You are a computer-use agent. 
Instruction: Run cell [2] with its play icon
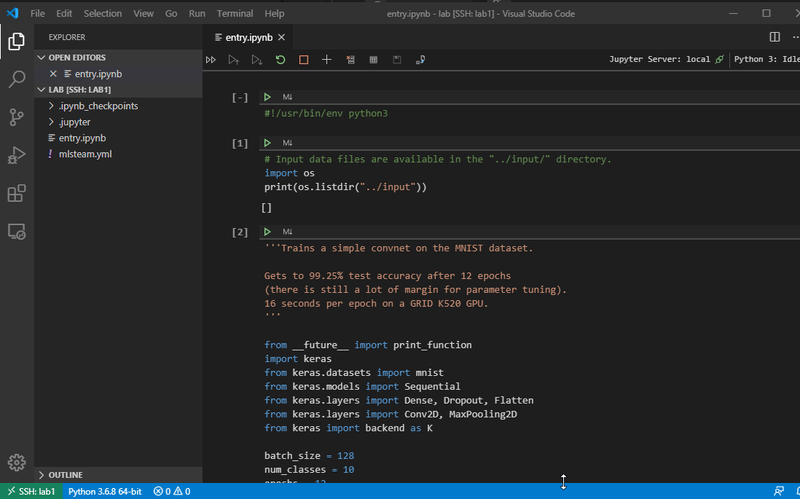click(267, 232)
